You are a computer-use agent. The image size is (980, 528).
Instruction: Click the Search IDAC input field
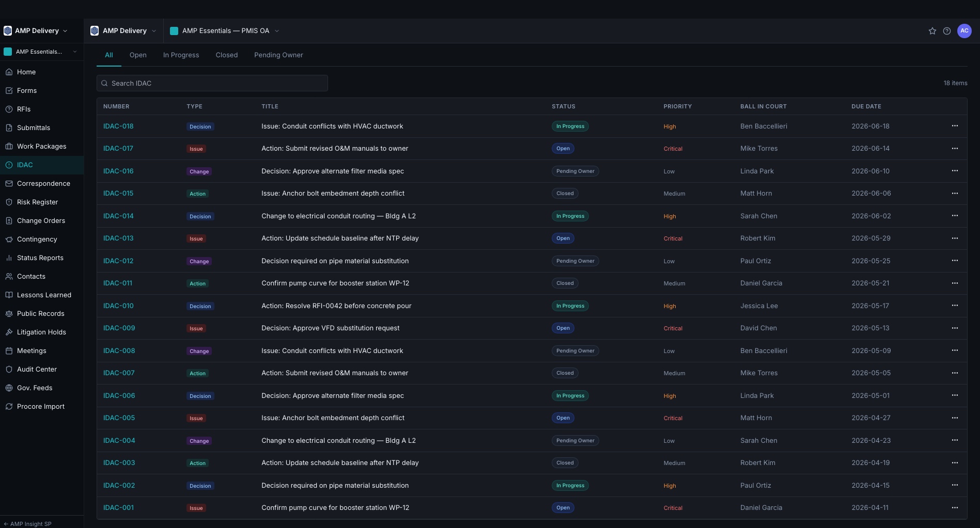212,83
